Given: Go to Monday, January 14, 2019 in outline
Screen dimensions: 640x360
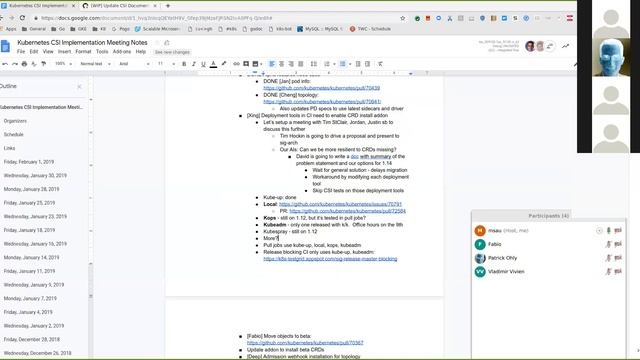Looking at the screenshot, I should [x=31, y=258].
